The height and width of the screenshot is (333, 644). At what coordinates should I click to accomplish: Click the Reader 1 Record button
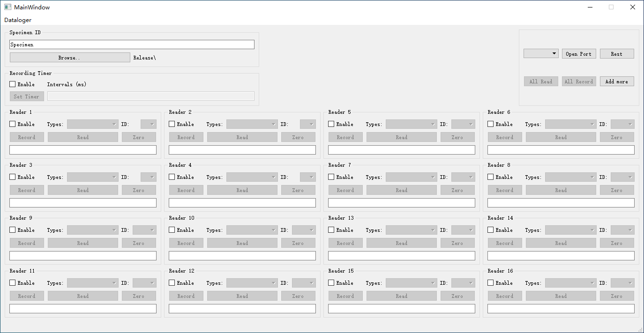[27, 137]
